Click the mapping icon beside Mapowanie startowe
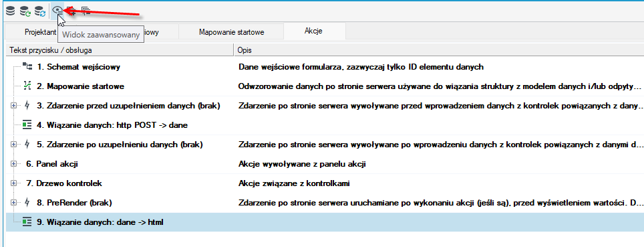 pyautogui.click(x=27, y=86)
